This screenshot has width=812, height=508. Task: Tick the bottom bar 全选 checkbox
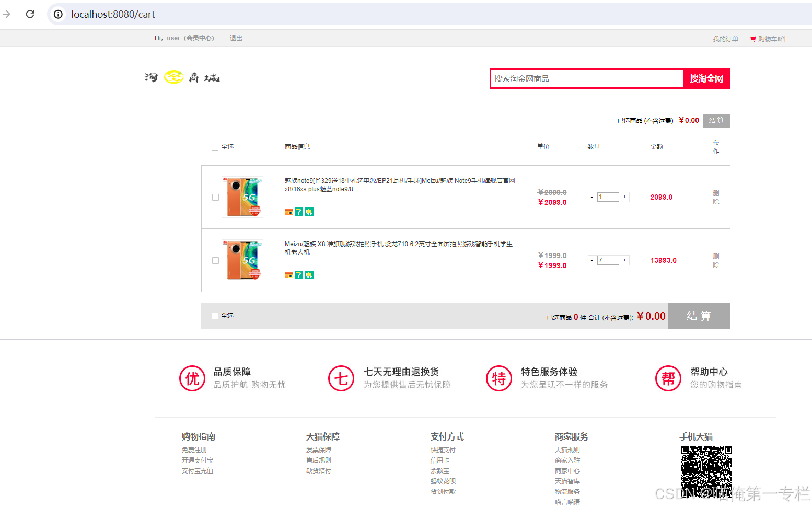[x=215, y=316]
